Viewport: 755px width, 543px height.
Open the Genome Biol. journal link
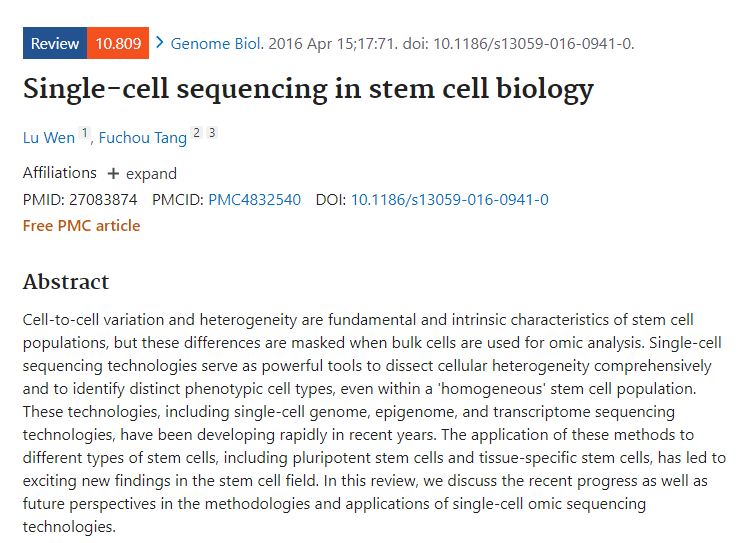coord(217,44)
